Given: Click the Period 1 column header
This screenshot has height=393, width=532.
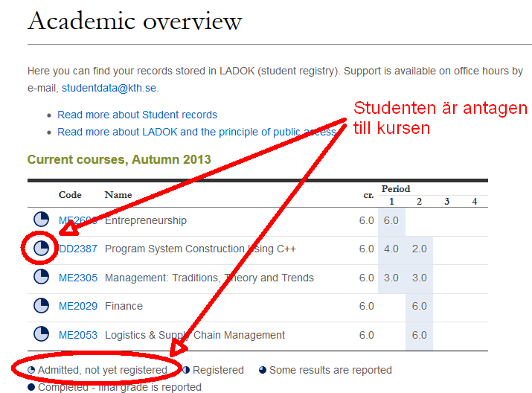Looking at the screenshot, I should 391,201.
